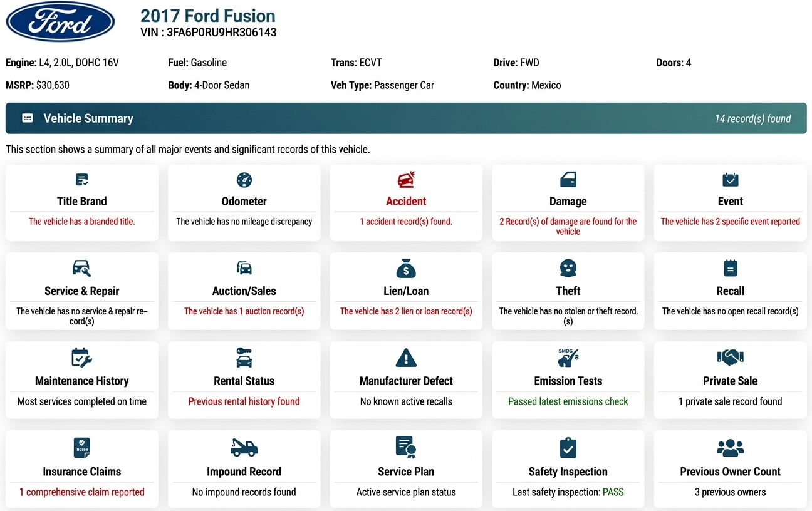Click the Auction/Sales cars icon
This screenshot has height=511, width=812.
pyautogui.click(x=244, y=269)
